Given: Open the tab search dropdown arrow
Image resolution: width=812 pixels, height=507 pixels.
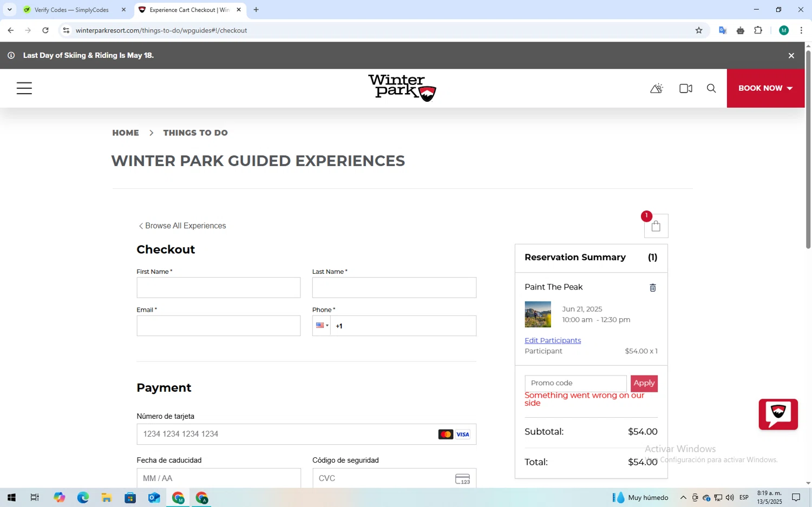Looking at the screenshot, I should pyautogui.click(x=9, y=10).
